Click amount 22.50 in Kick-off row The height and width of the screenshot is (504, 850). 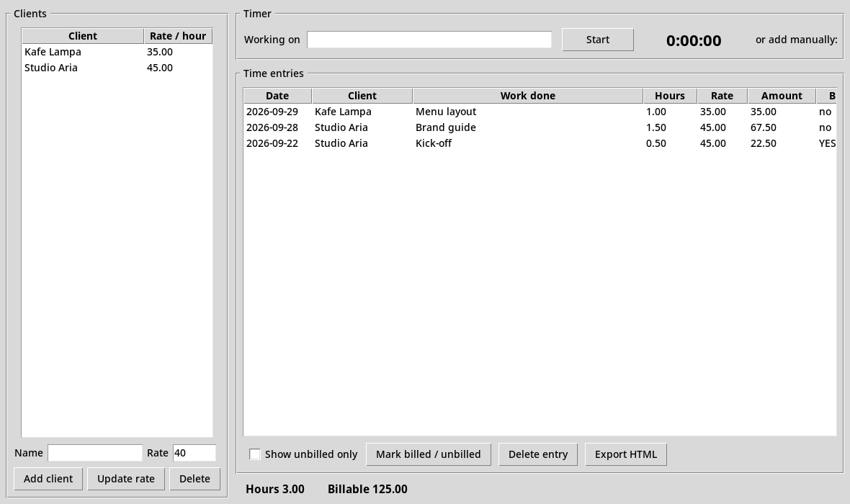[764, 143]
